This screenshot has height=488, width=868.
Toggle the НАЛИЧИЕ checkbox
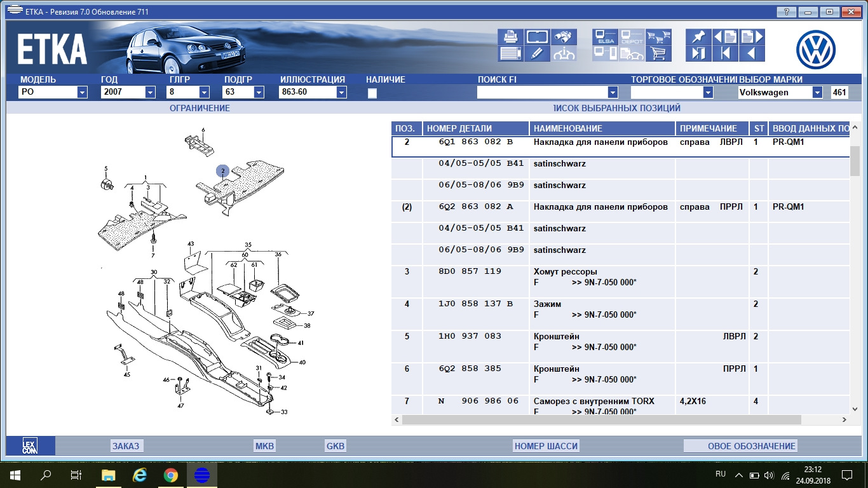point(372,93)
